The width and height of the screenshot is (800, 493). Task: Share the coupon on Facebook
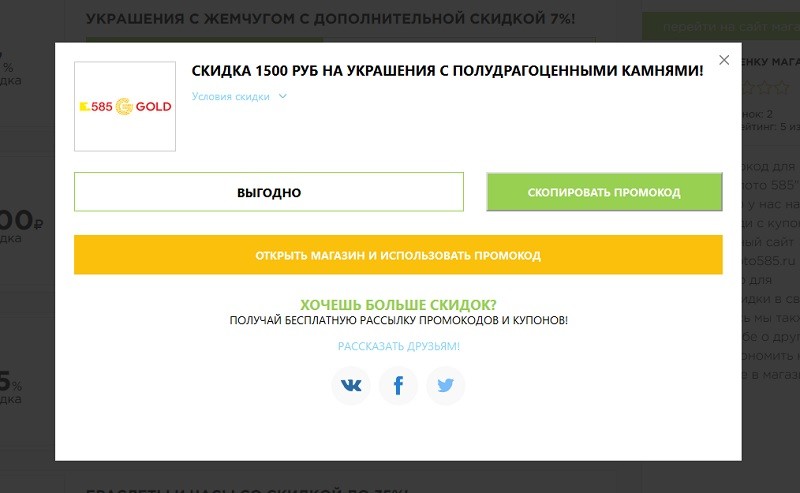click(x=398, y=386)
